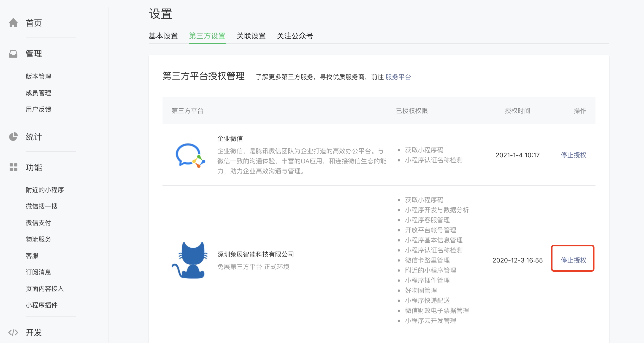Image resolution: width=644 pixels, height=343 pixels.
Task: Click the home icon beside 首页
Action: click(13, 23)
